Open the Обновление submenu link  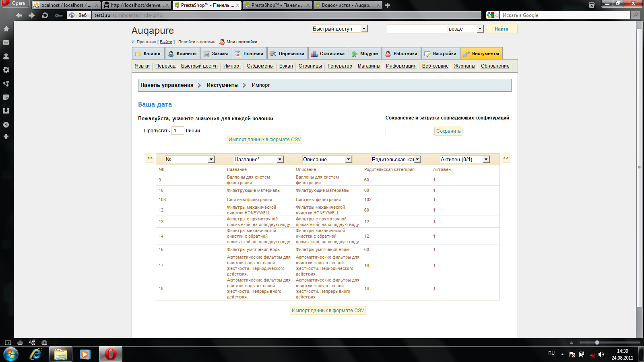495,66
